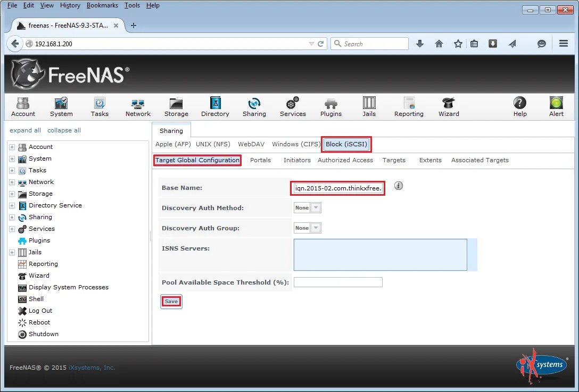Click the browser back arrow
Screen dimensions: 579x392
tap(15, 44)
